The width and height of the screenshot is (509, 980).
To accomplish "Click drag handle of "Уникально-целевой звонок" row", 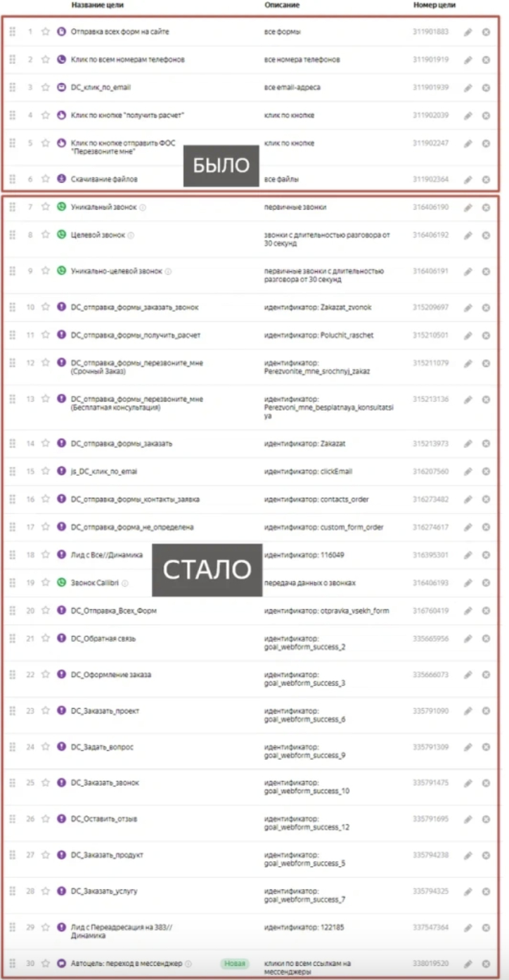I will tap(13, 271).
